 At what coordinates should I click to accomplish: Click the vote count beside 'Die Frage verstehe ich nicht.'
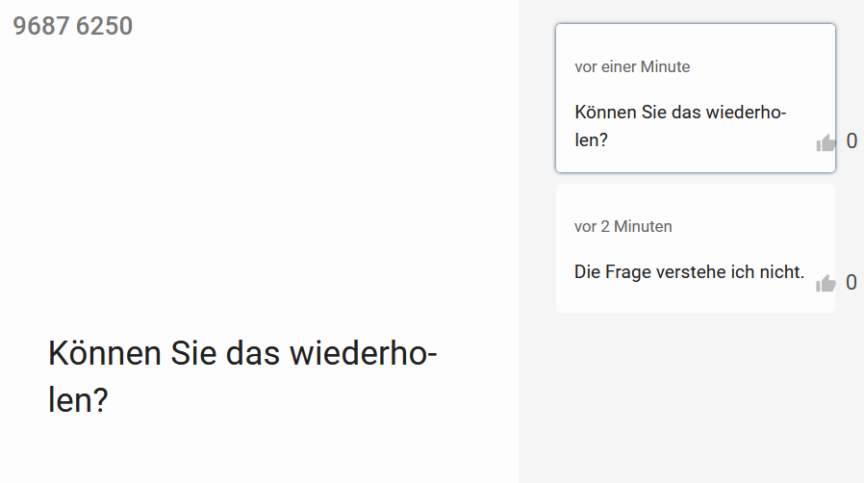pyautogui.click(x=851, y=283)
